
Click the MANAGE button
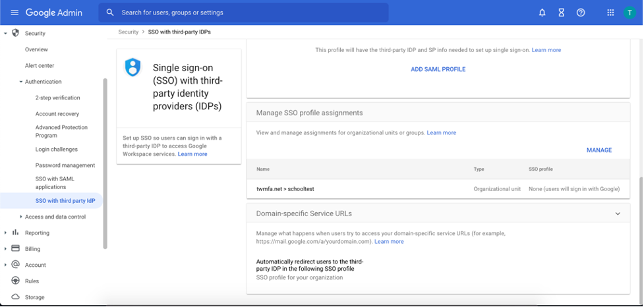[x=599, y=150]
